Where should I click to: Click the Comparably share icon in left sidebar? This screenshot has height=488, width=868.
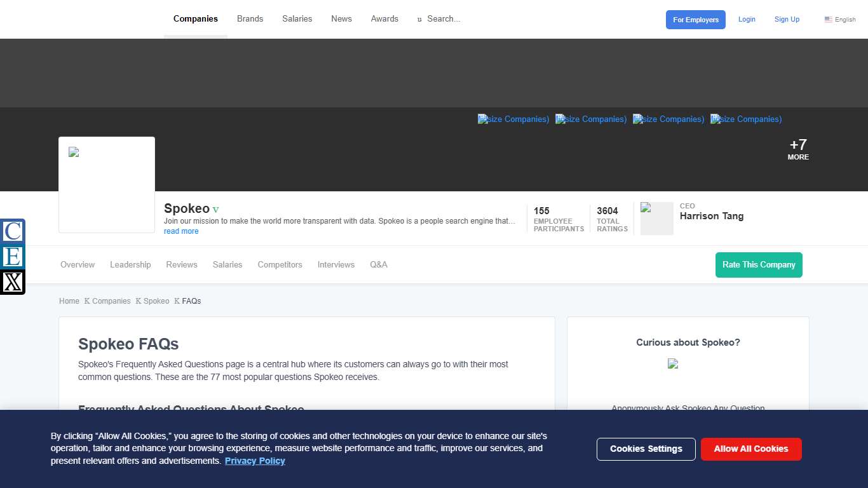tap(13, 232)
